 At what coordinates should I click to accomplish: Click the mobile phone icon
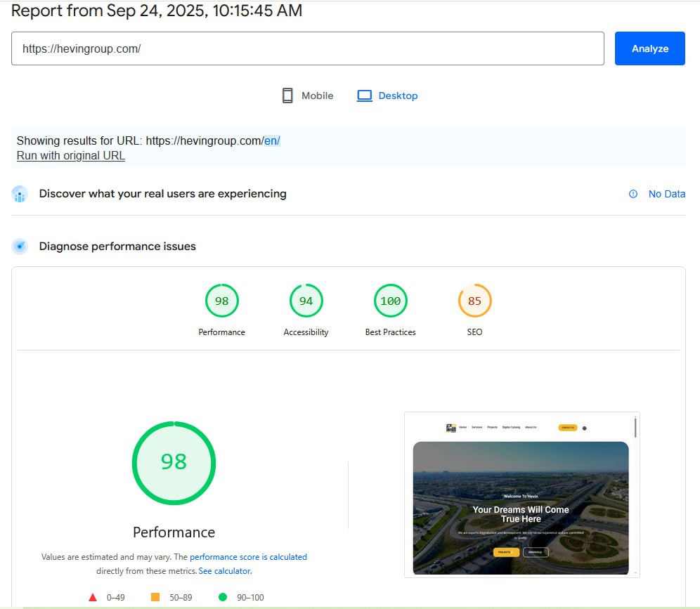287,96
